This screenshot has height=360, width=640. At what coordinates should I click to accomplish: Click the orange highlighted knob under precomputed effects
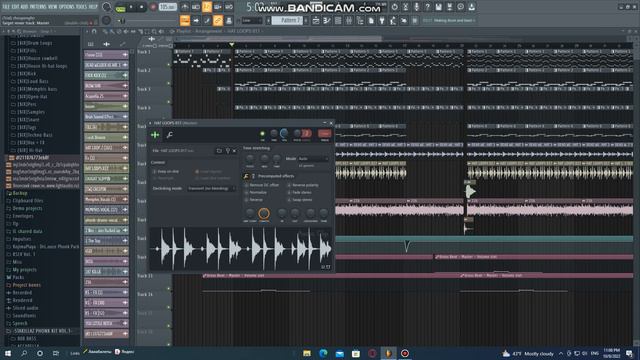[x=264, y=213]
